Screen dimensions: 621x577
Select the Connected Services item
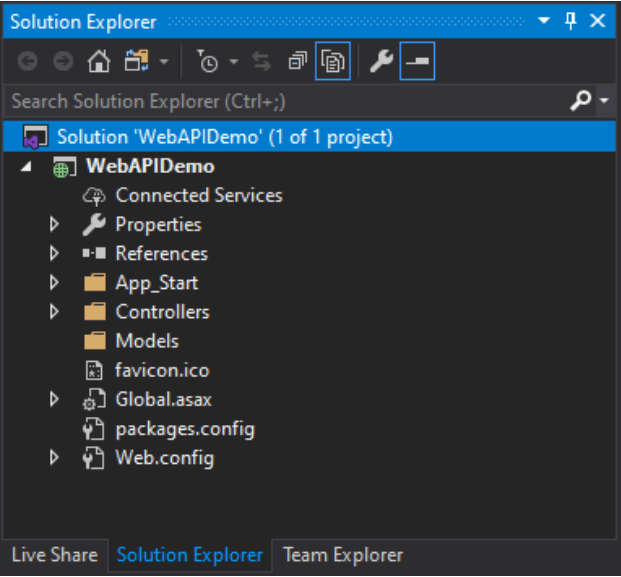tap(198, 196)
